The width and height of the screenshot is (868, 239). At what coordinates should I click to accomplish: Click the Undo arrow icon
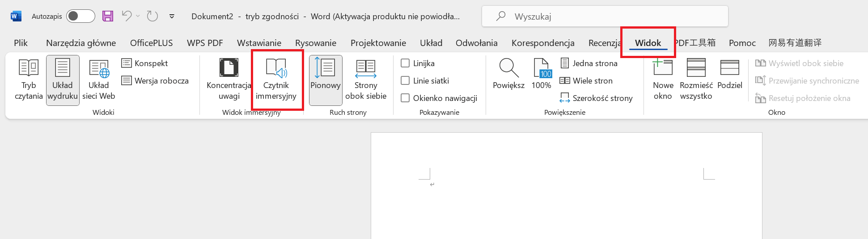pyautogui.click(x=127, y=17)
